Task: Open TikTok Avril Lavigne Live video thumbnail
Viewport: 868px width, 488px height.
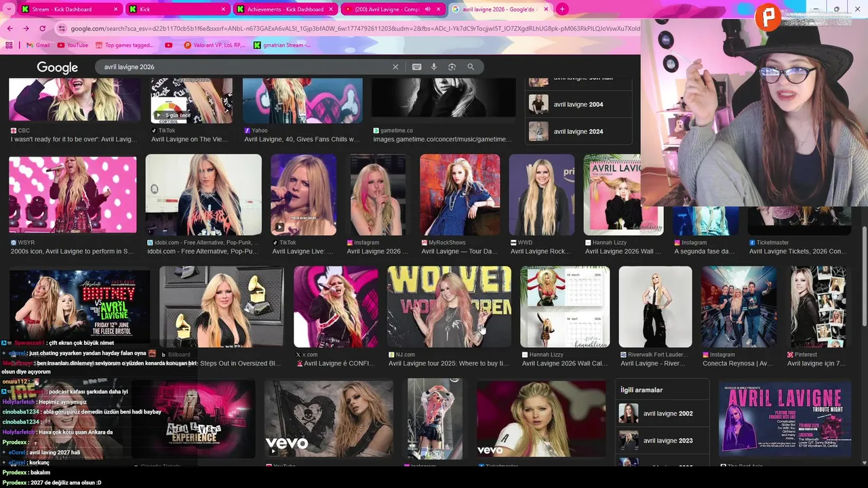Action: click(303, 195)
